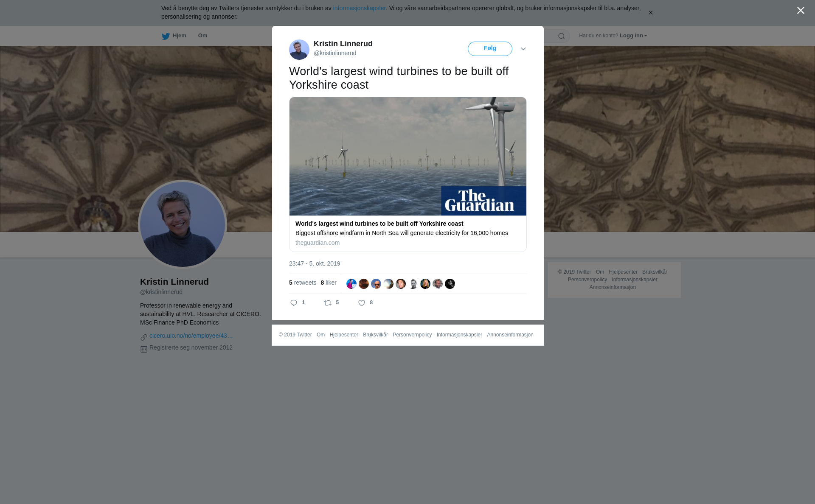Open Informasjonskapsler in the footer below the tweet

[459, 335]
